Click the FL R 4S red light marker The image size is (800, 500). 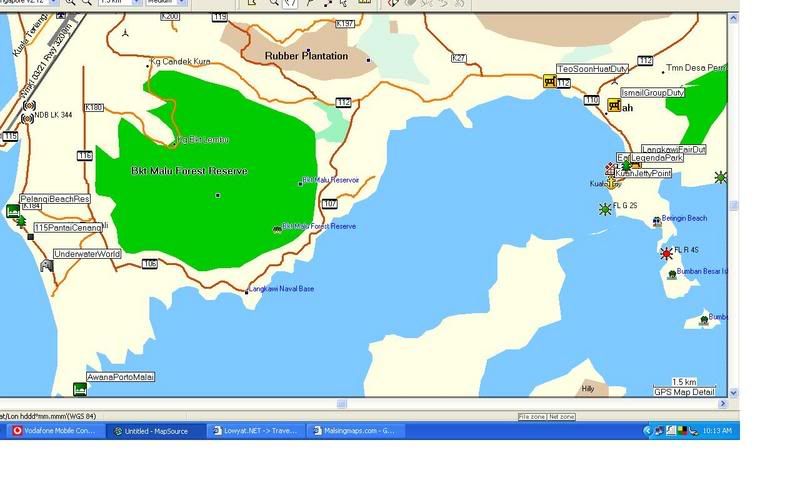click(666, 253)
